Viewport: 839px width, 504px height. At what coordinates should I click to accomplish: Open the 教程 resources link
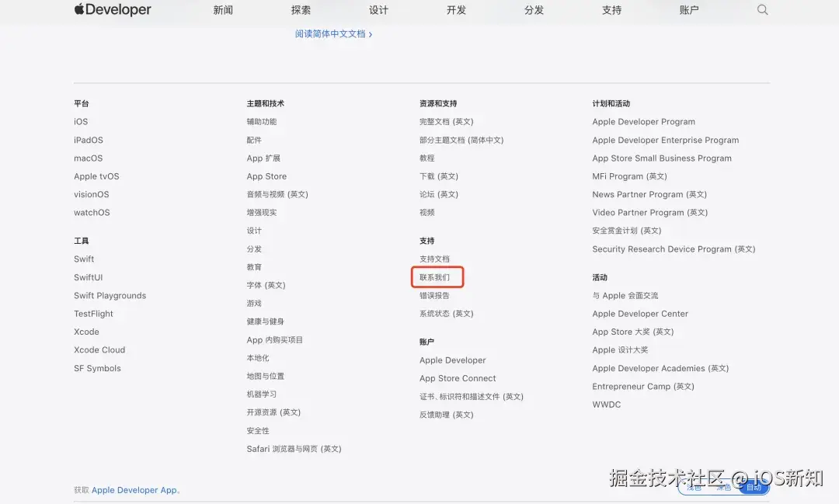coord(427,158)
